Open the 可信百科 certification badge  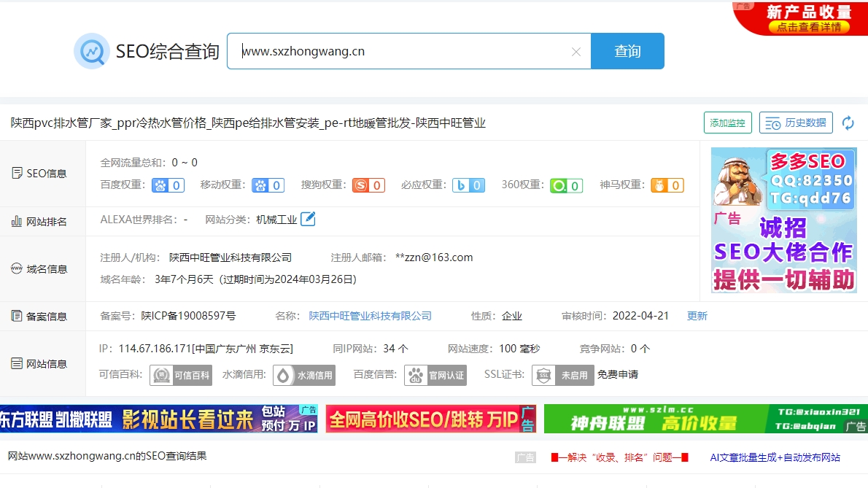(x=181, y=376)
